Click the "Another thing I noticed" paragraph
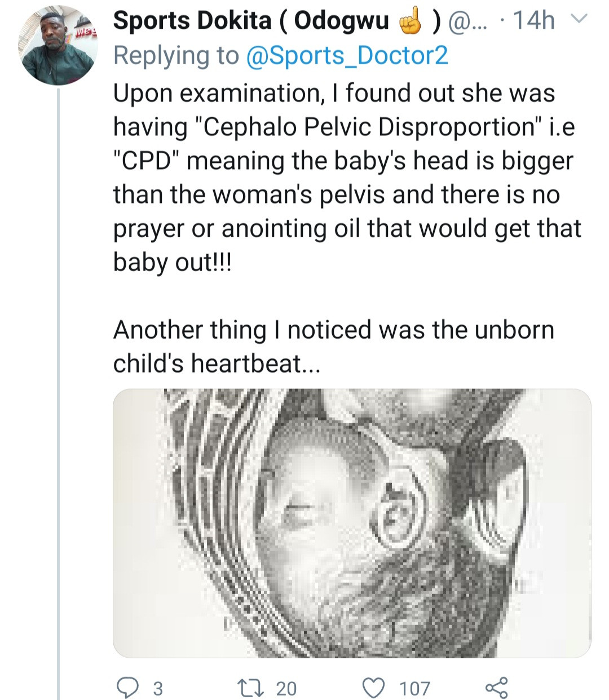Screen dimensions: 609x700 (x=333, y=330)
